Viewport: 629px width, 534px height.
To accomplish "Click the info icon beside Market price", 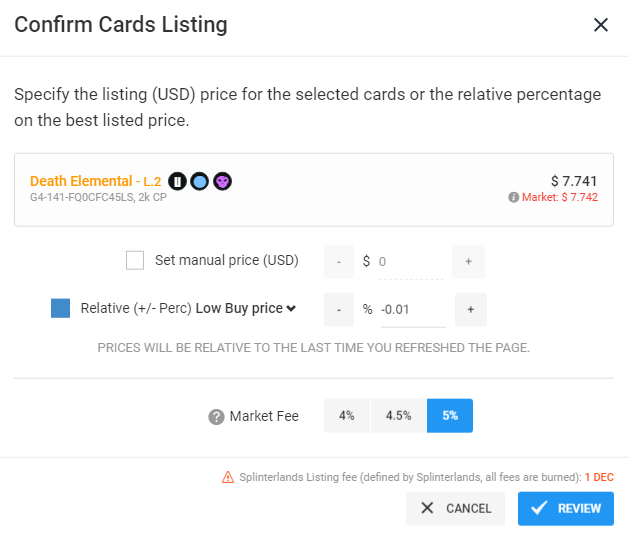I will 513,197.
